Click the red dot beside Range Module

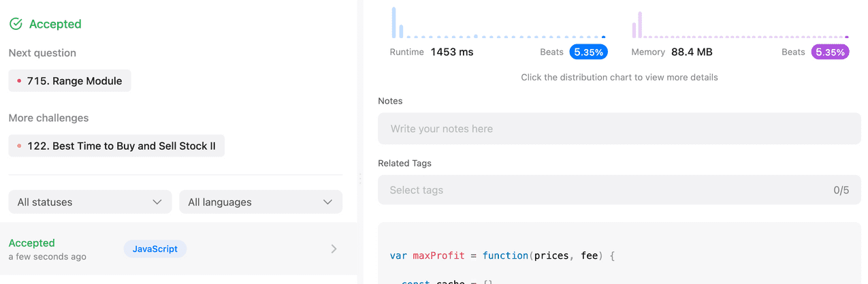[19, 81]
